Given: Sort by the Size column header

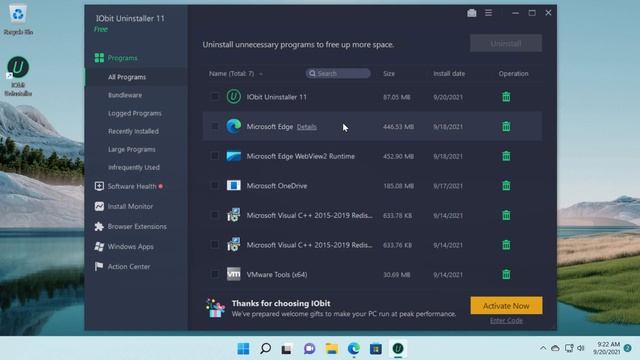Looking at the screenshot, I should coord(389,74).
